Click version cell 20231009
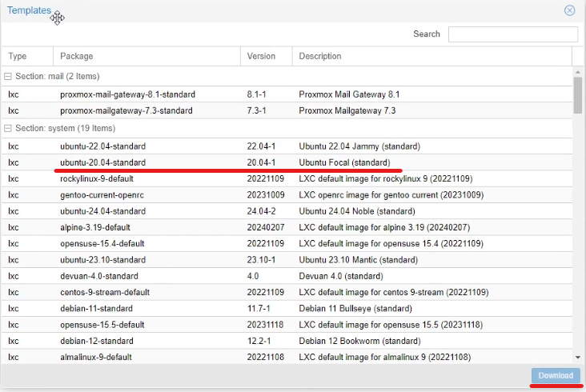586x392 pixels. pyautogui.click(x=266, y=195)
